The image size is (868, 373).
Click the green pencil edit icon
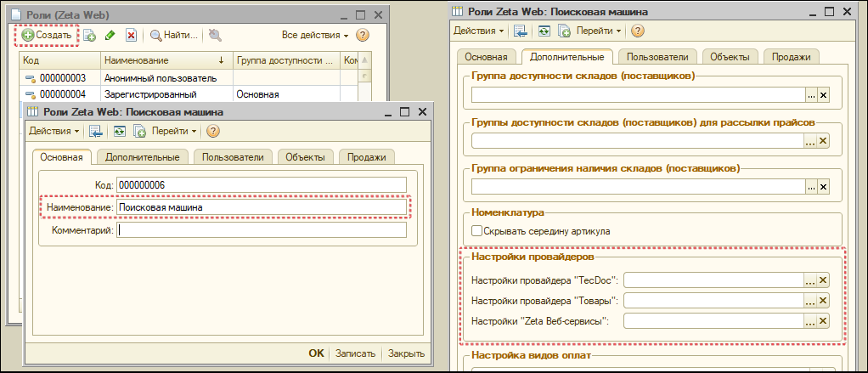click(110, 36)
